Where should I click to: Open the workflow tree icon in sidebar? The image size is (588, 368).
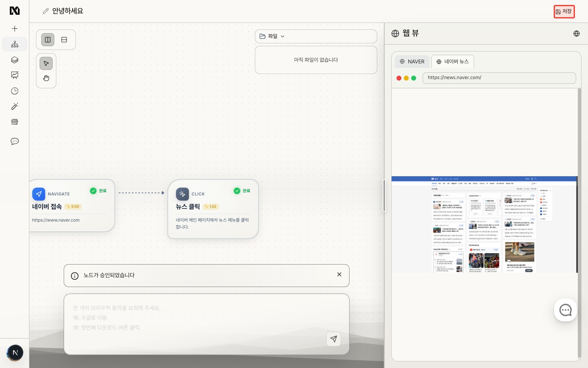pos(15,44)
